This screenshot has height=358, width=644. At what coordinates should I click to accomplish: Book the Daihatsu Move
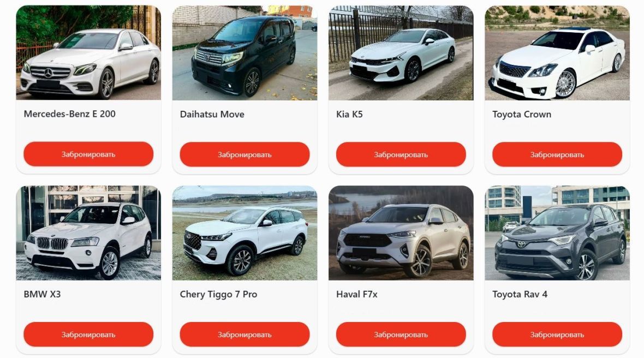click(x=245, y=154)
